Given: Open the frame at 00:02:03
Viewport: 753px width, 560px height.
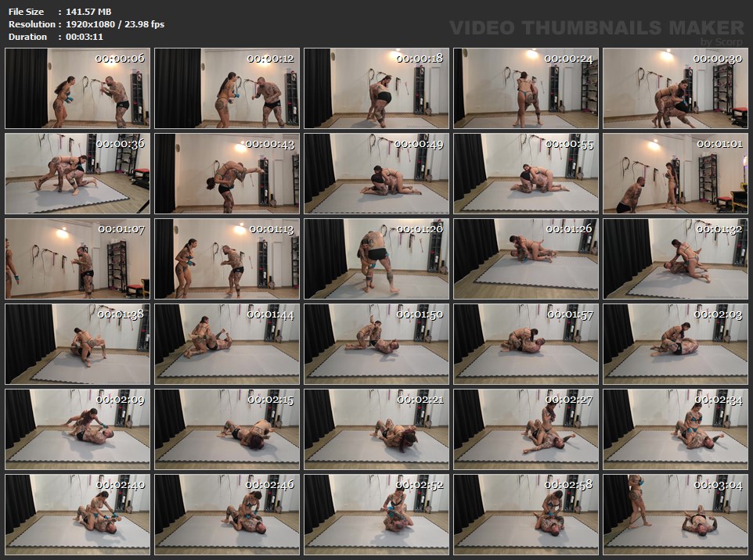Looking at the screenshot, I should (676, 344).
